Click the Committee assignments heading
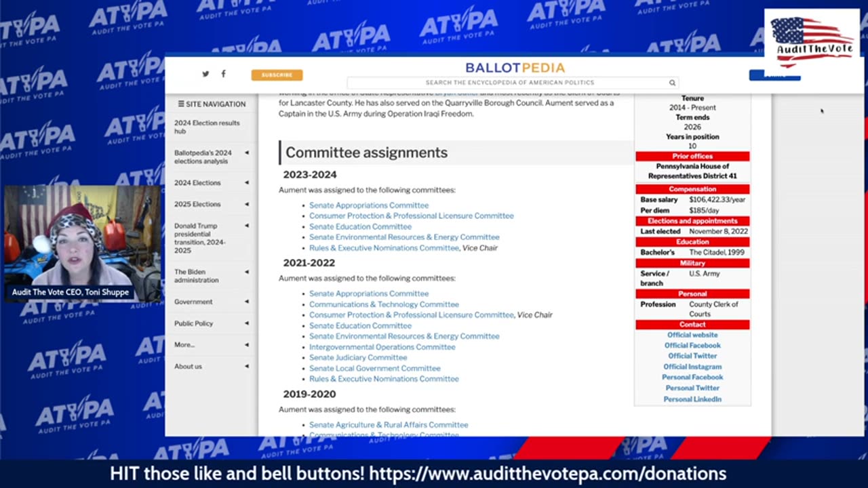 point(366,152)
